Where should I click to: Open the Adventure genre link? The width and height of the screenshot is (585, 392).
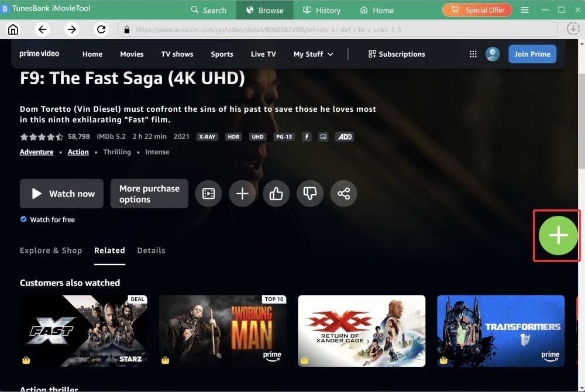coord(36,152)
